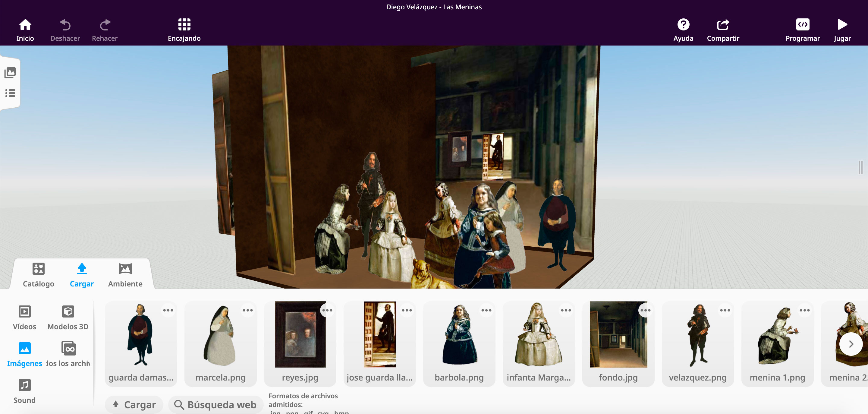The image size is (868, 414).
Task: Select velazquez.png thumbnail
Action: pyautogui.click(x=697, y=344)
